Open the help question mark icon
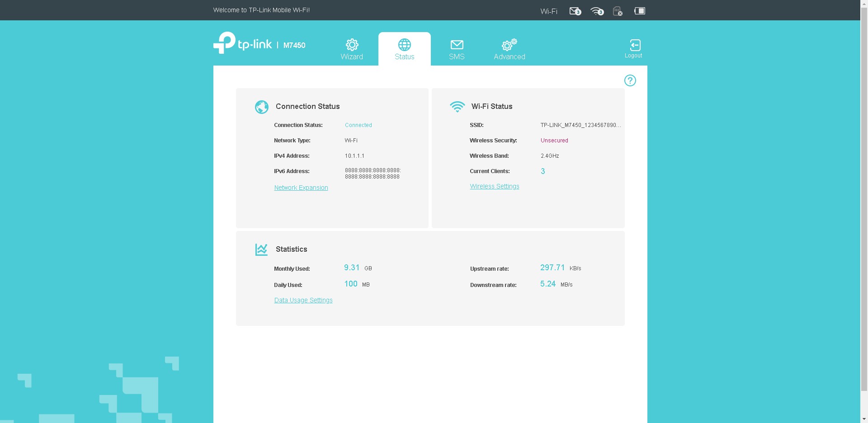The width and height of the screenshot is (868, 423). 630,80
